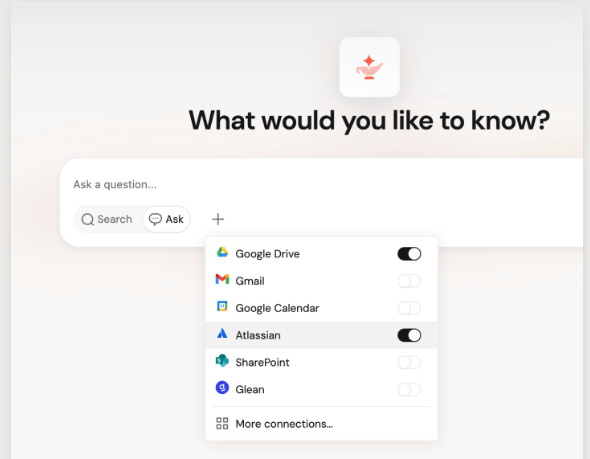The width and height of the screenshot is (590, 459).
Task: Select the Atlassian menu entry label
Action: coord(258,335)
